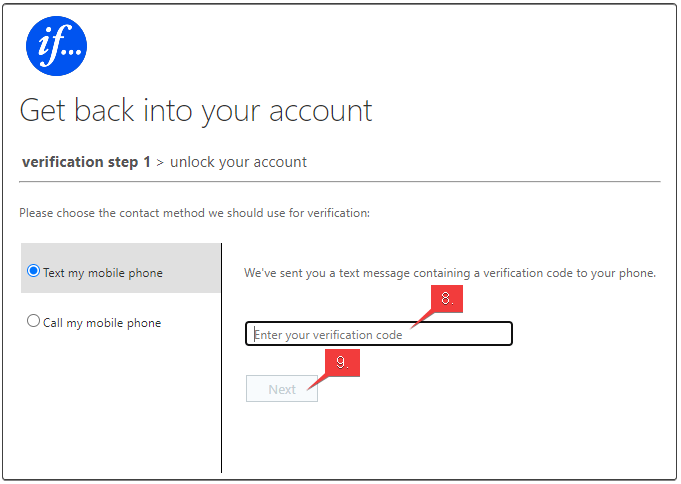Click the 'Call my mobile phone' label text
This screenshot has width=681, height=484.
tap(102, 323)
